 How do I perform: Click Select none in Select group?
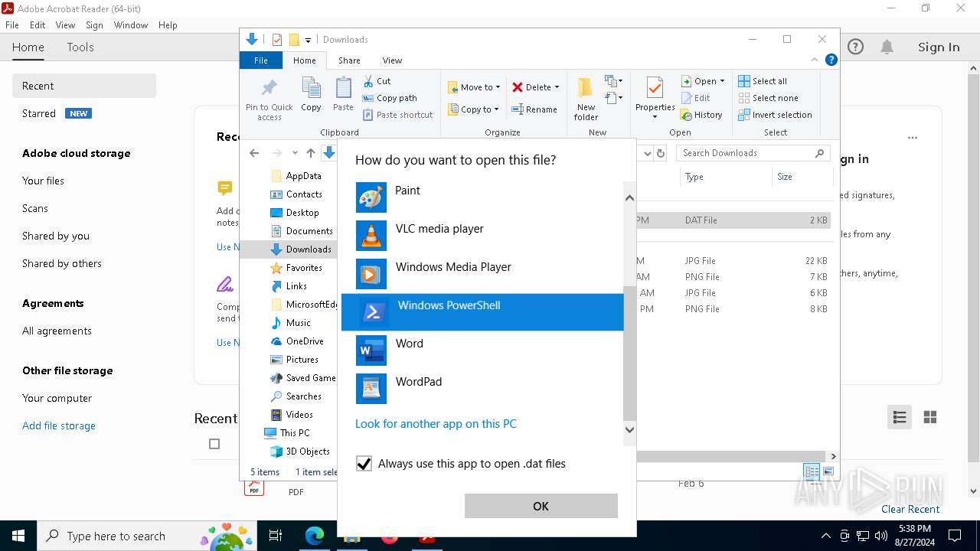pos(768,98)
